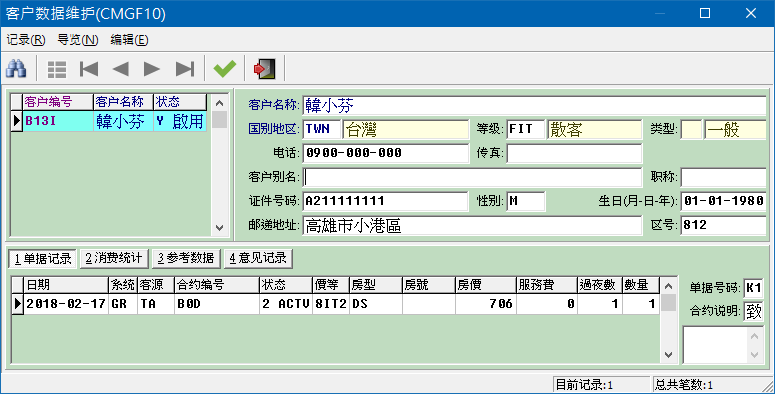
Task: Focus the 客户别名 input field
Action: pyautogui.click(x=472, y=177)
